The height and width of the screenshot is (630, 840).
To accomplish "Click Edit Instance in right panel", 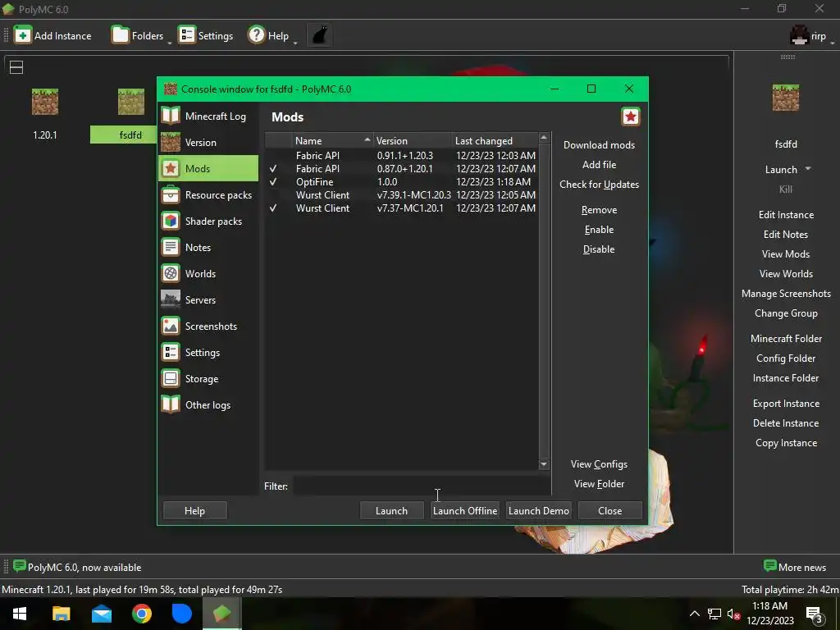I will point(786,215).
